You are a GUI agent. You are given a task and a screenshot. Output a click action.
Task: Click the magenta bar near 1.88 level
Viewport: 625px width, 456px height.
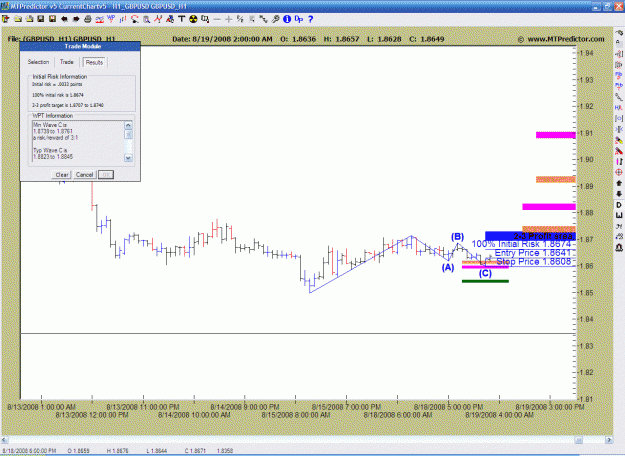(x=549, y=207)
